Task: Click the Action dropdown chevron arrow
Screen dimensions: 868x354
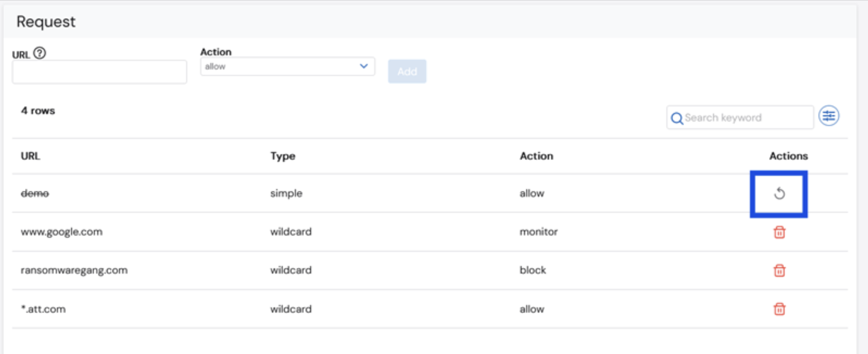Action: pyautogui.click(x=363, y=66)
